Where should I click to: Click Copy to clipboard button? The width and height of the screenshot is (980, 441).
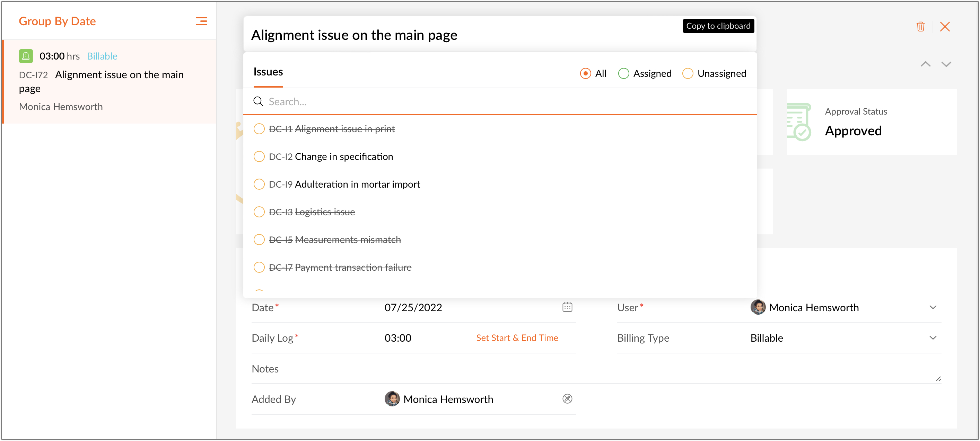point(718,26)
